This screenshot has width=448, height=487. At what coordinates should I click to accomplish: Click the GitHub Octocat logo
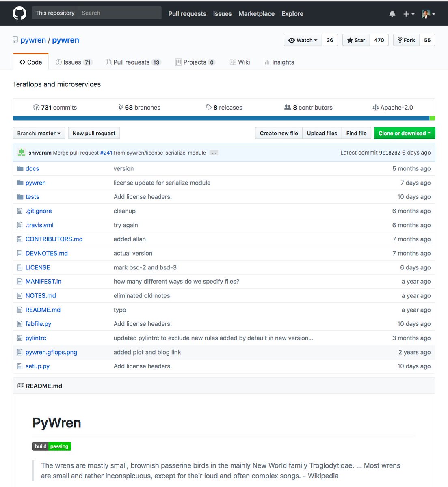(19, 13)
